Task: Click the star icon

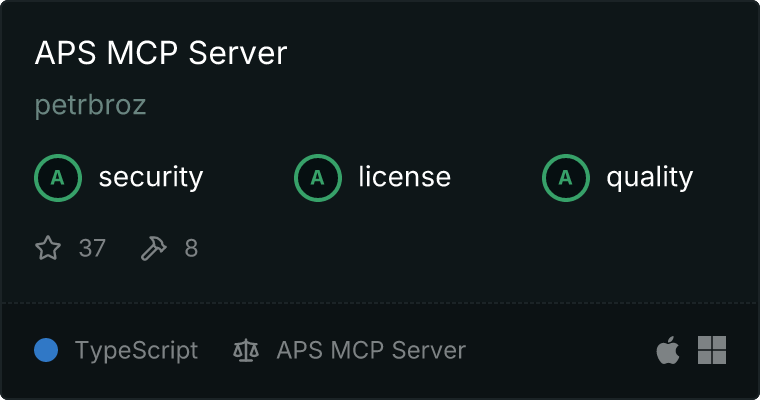Action: pos(48,248)
